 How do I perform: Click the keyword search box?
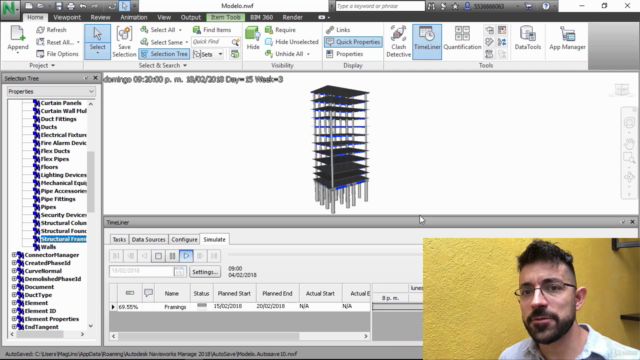(380, 6)
